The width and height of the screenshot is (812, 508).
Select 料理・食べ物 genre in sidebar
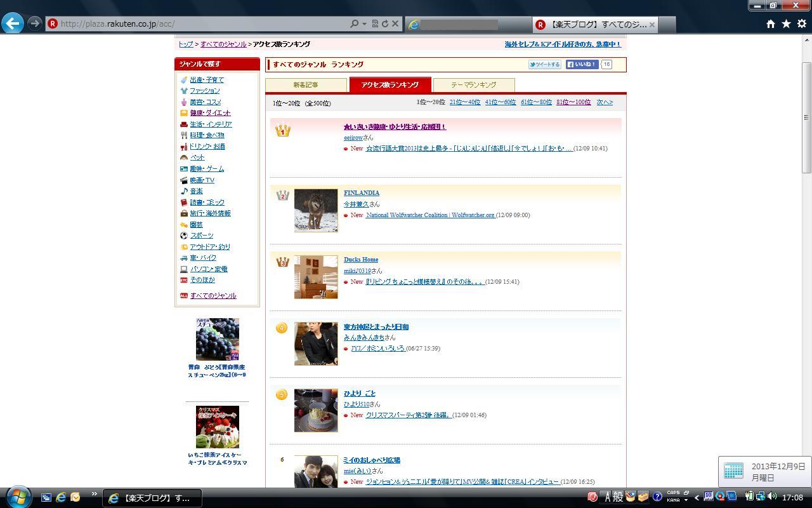[207, 135]
